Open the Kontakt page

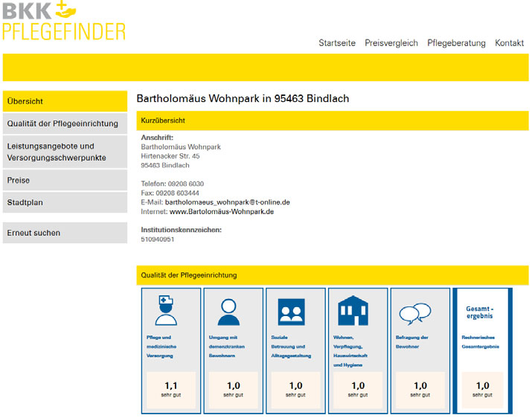[x=509, y=43]
